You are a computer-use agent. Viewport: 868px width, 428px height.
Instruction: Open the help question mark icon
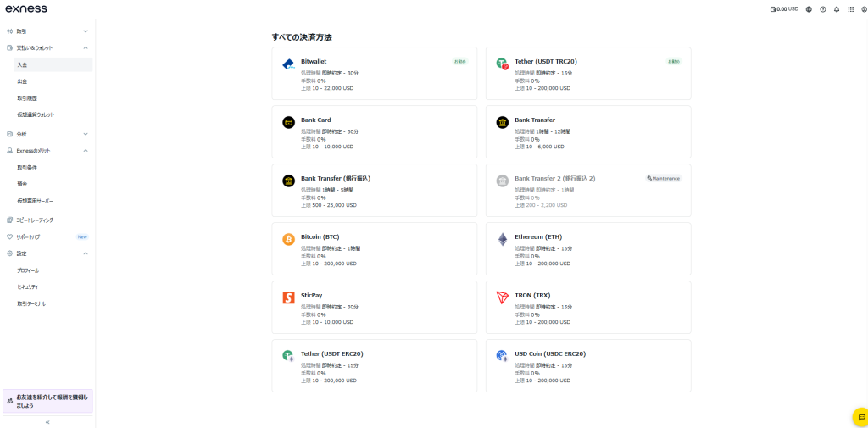coord(822,8)
